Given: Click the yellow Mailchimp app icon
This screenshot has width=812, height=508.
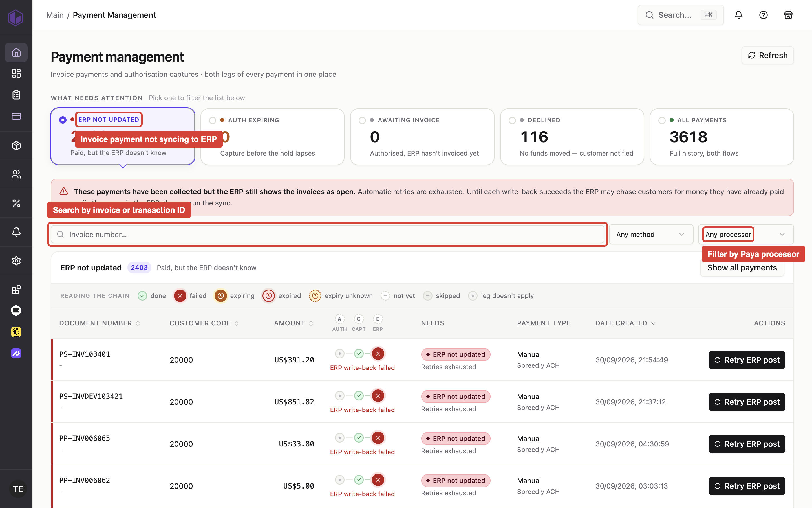Looking at the screenshot, I should point(16,332).
